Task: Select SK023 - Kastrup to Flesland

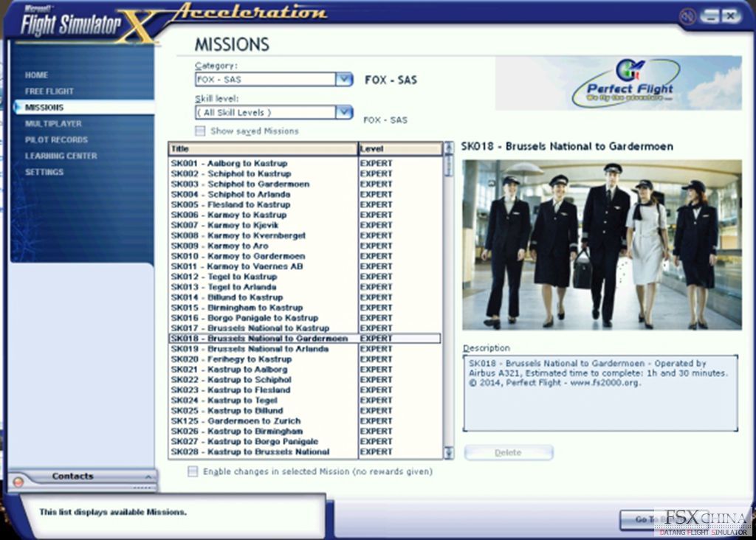Action: tap(305, 390)
